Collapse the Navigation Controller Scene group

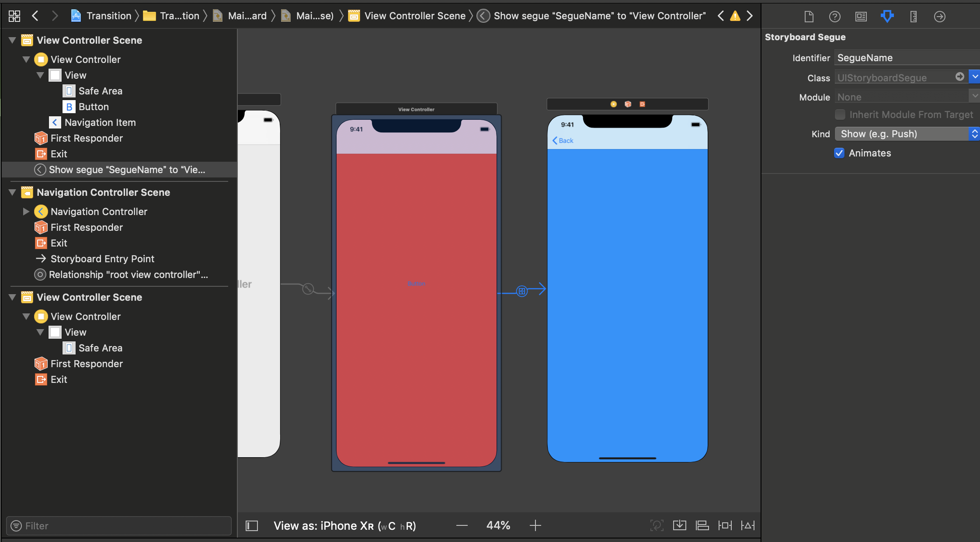coord(12,192)
